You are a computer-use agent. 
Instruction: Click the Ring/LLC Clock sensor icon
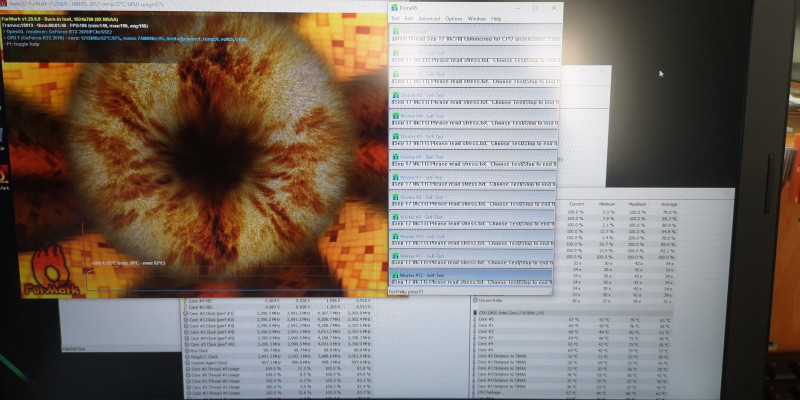click(x=185, y=357)
